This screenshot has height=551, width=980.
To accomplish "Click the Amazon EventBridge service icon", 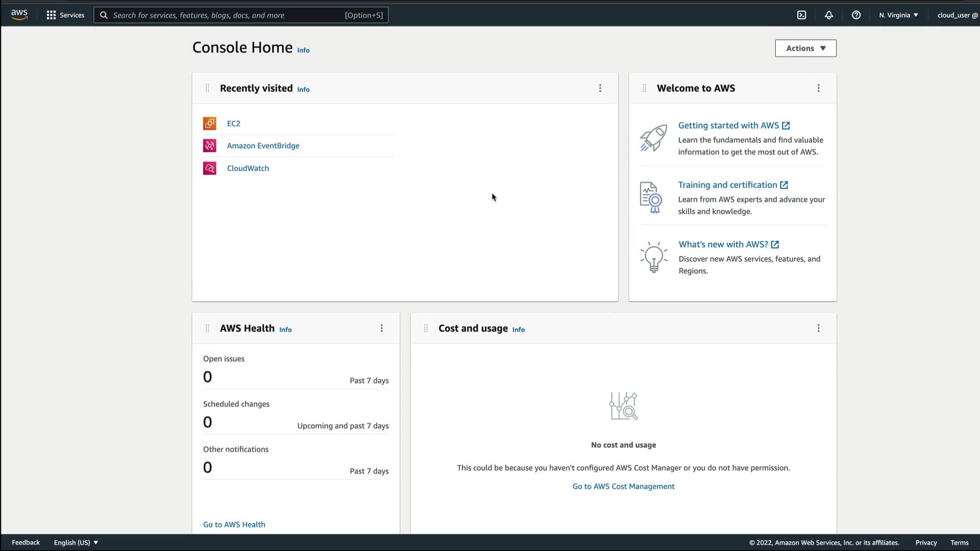I will pos(210,146).
